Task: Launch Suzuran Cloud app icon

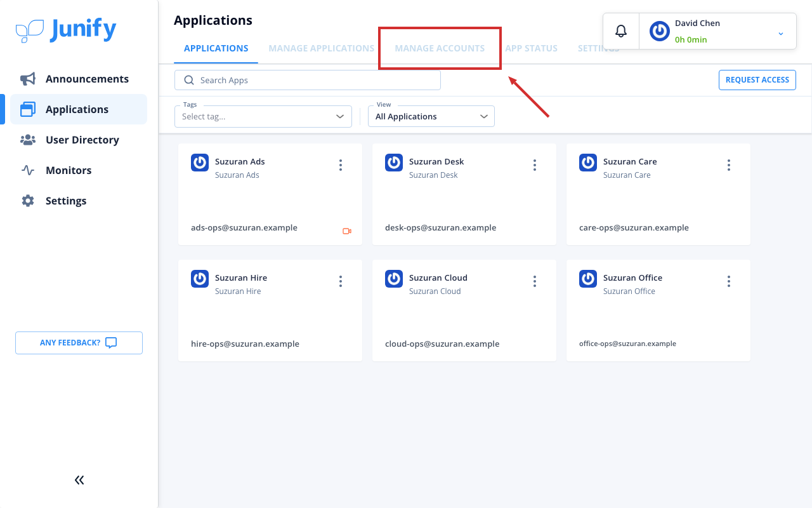Action: tap(394, 279)
